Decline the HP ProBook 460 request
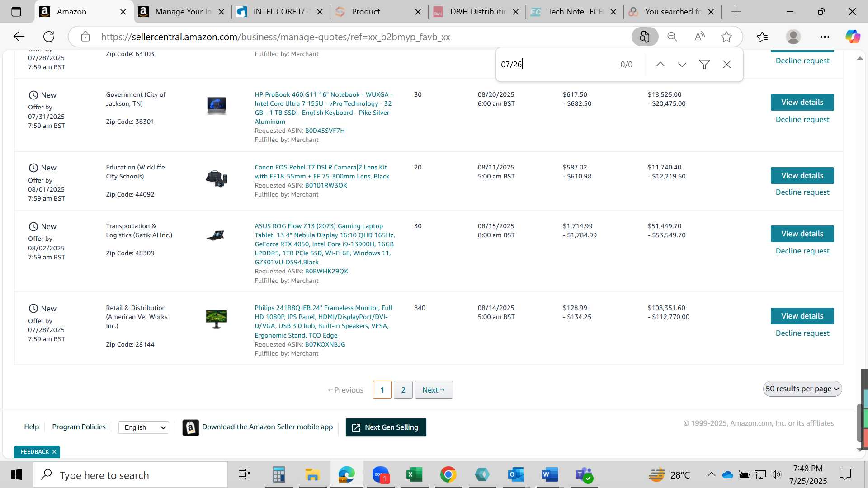The height and width of the screenshot is (488, 868). point(802,119)
